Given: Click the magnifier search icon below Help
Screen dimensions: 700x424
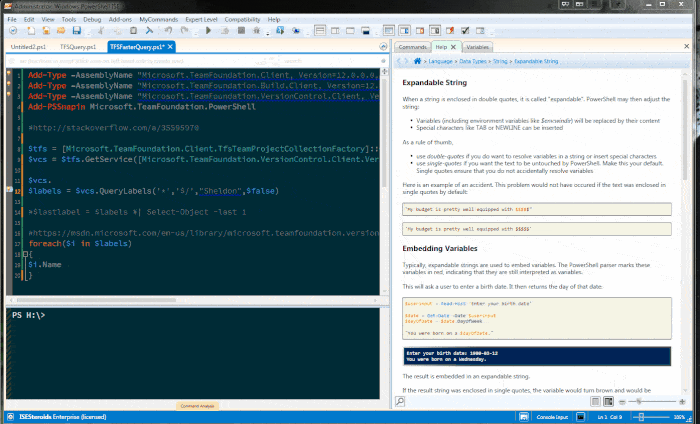Looking at the screenshot, I should [400, 400].
